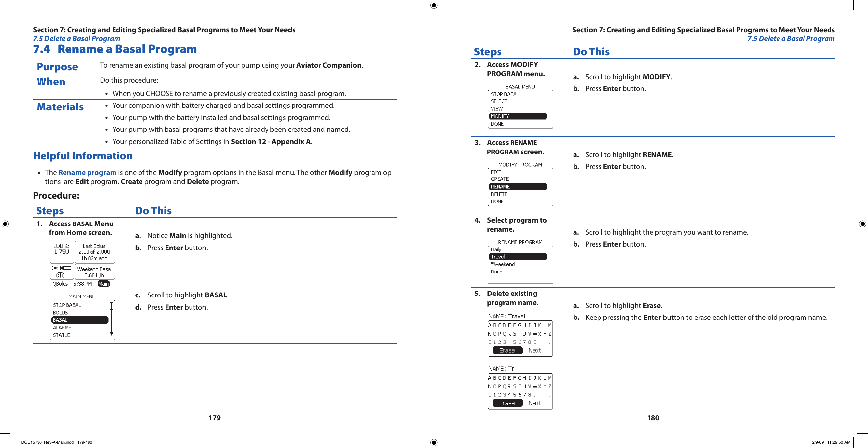Click the MODIFY program option icon
Viewport: 868px width, 448px height.
514,116
